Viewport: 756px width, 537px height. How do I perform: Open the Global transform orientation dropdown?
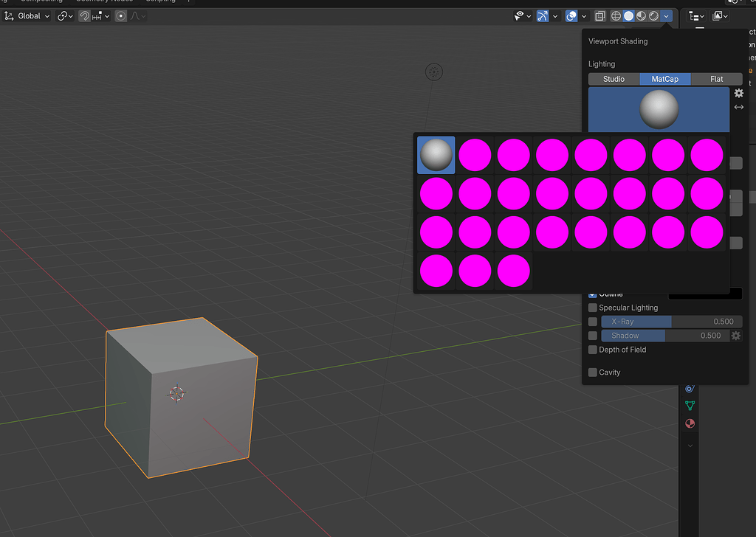coord(27,16)
